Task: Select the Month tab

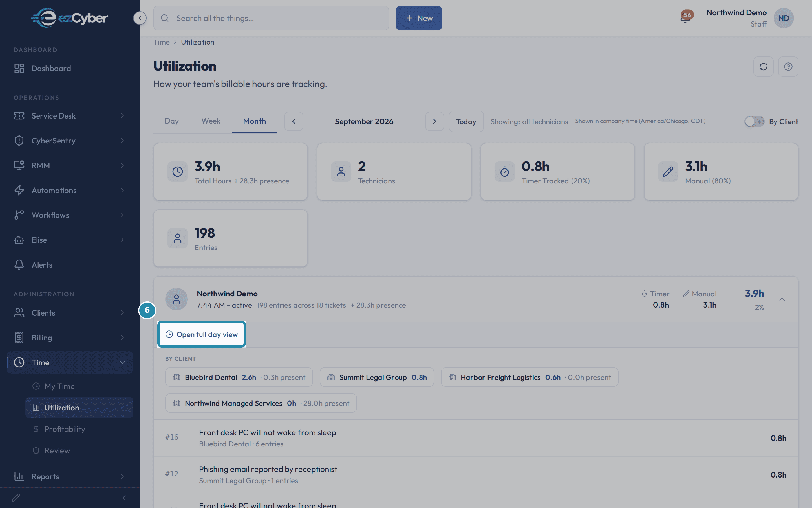Action: (254, 121)
